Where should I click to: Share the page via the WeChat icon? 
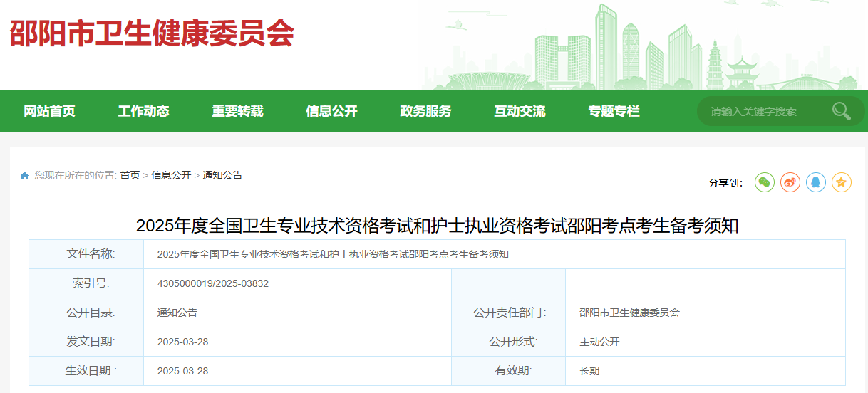coord(765,182)
